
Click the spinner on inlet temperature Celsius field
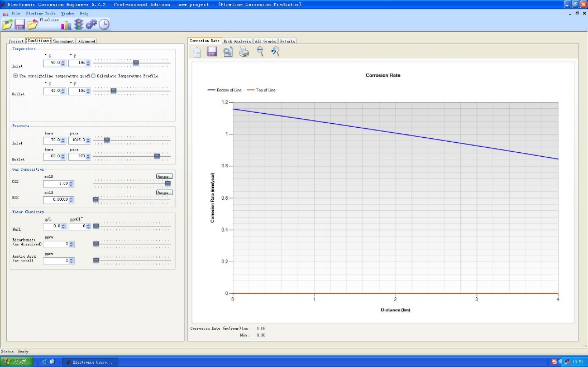click(x=63, y=63)
